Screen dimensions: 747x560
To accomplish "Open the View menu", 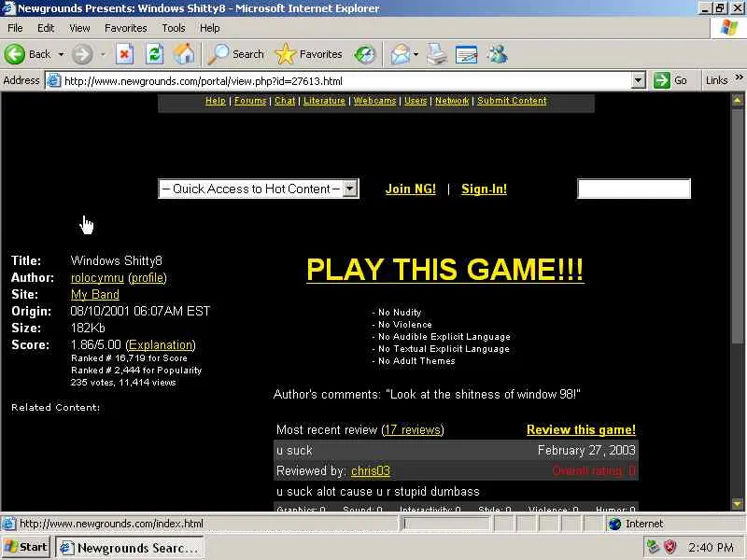I will (x=79, y=28).
